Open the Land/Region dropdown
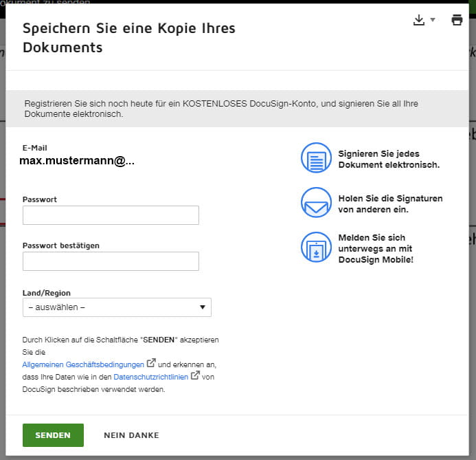Image resolution: width=476 pixels, height=460 pixels. point(117,307)
